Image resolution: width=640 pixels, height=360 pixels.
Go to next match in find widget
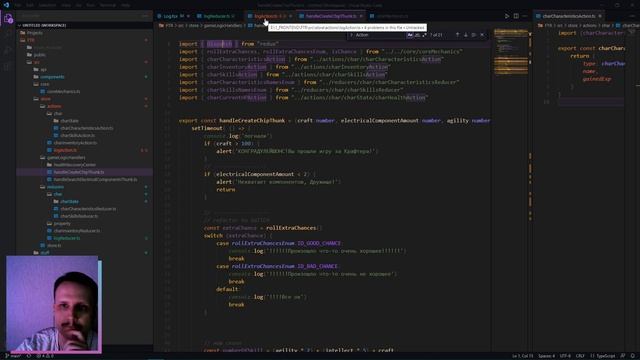point(466,35)
